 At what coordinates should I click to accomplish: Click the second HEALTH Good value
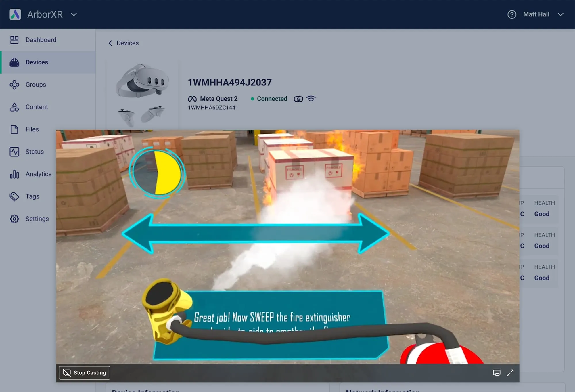542,246
